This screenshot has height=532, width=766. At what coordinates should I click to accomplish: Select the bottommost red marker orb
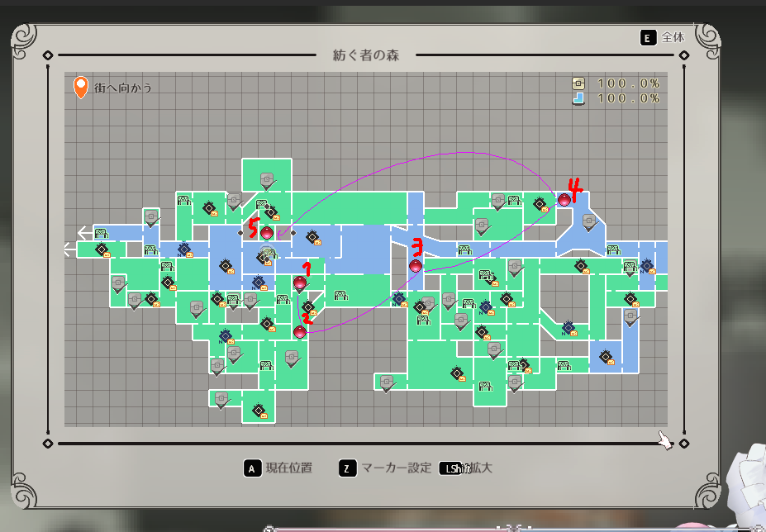(x=300, y=332)
